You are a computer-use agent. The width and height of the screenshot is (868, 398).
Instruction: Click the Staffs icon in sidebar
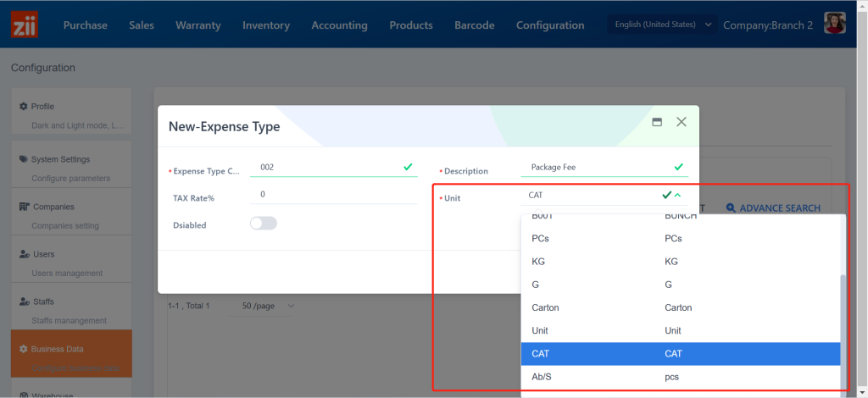click(25, 301)
